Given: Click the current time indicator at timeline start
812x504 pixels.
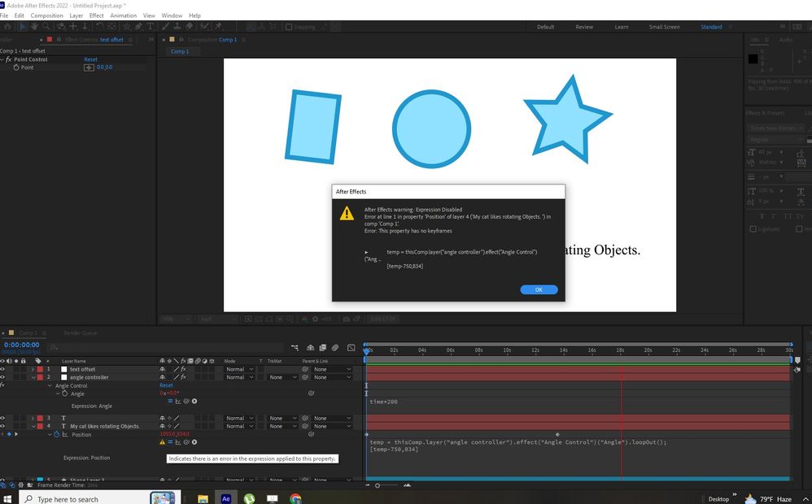Looking at the screenshot, I should tap(367, 350).
